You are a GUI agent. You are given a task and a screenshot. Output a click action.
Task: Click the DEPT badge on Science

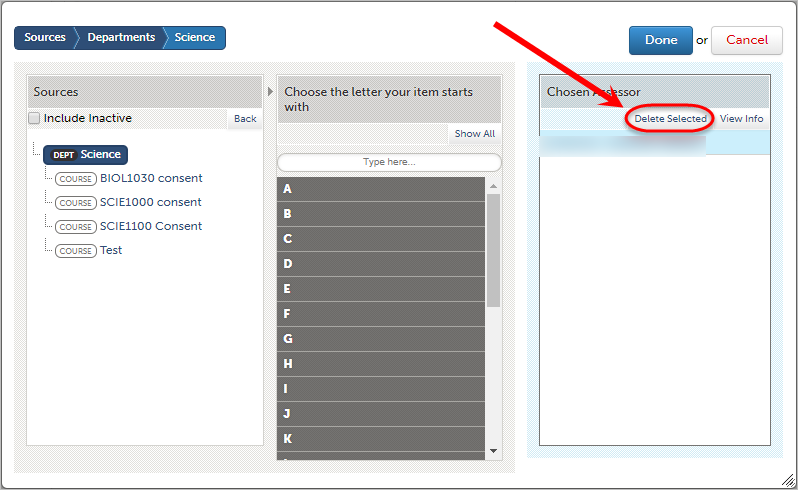pos(64,155)
